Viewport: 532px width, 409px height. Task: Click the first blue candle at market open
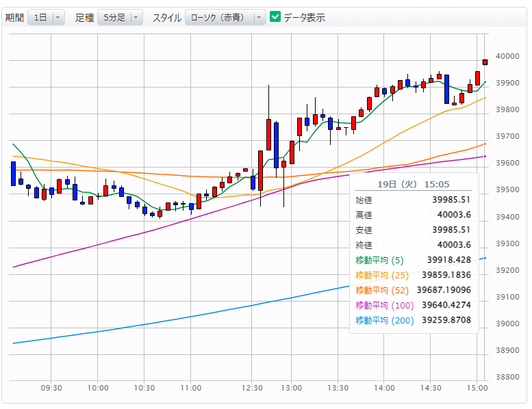pos(13,174)
